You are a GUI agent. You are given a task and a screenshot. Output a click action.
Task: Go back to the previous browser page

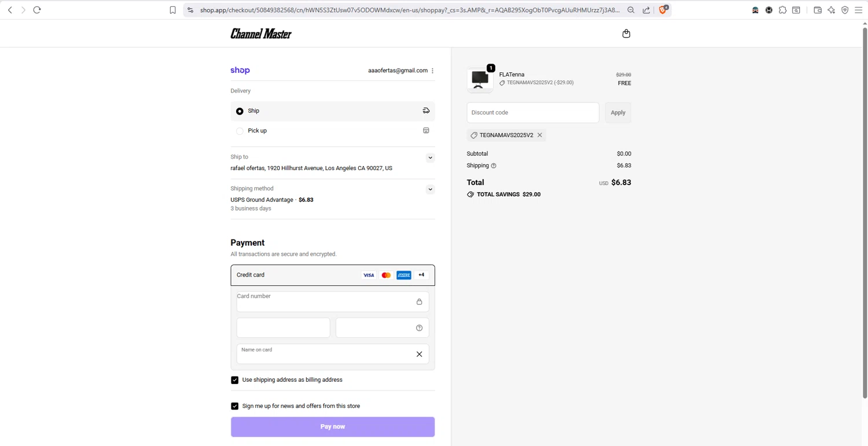pyautogui.click(x=10, y=10)
